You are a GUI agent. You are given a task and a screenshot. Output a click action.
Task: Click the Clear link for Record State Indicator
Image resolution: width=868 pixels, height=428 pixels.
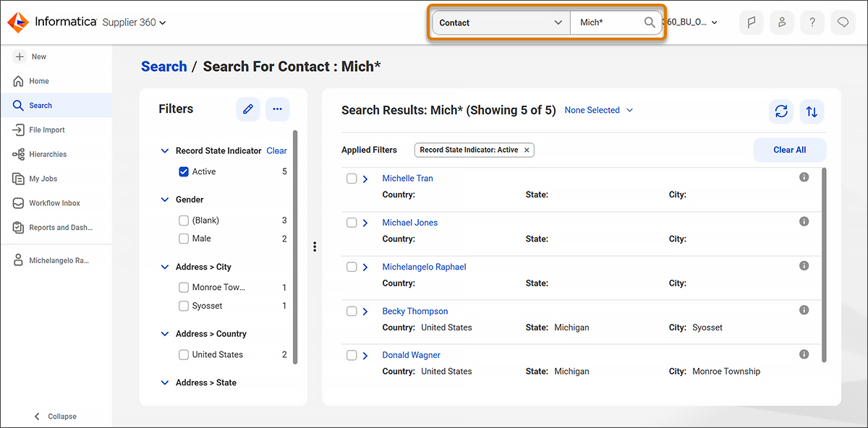point(276,151)
